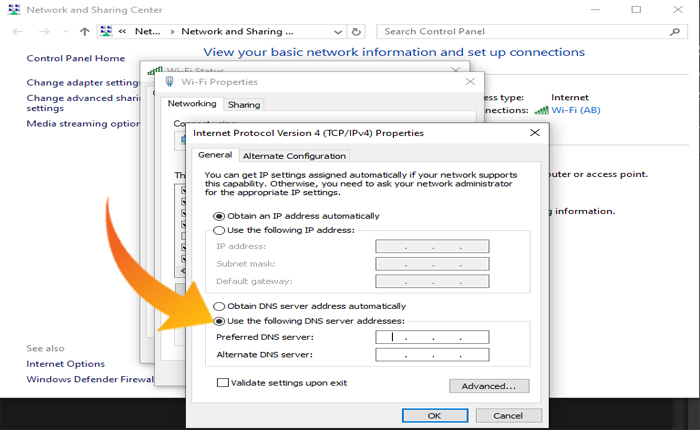Select Obtain DNS server address automatically
Image resolution: width=700 pixels, height=430 pixels.
click(219, 306)
